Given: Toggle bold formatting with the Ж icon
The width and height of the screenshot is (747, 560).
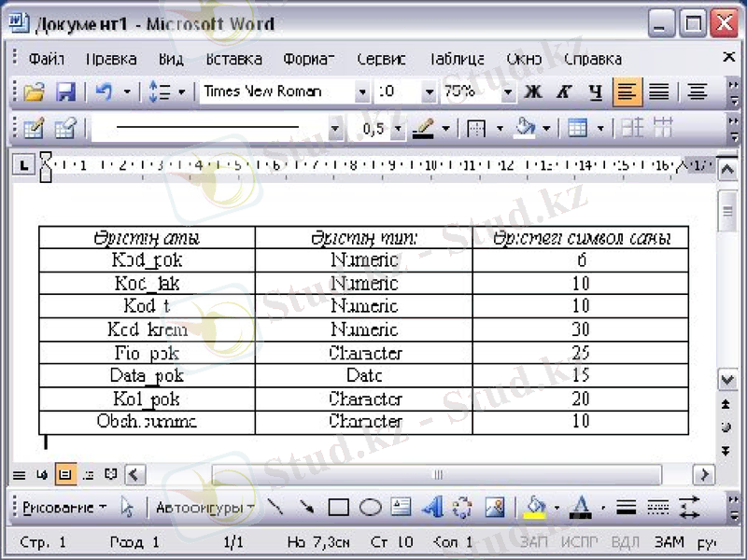Looking at the screenshot, I should [533, 91].
